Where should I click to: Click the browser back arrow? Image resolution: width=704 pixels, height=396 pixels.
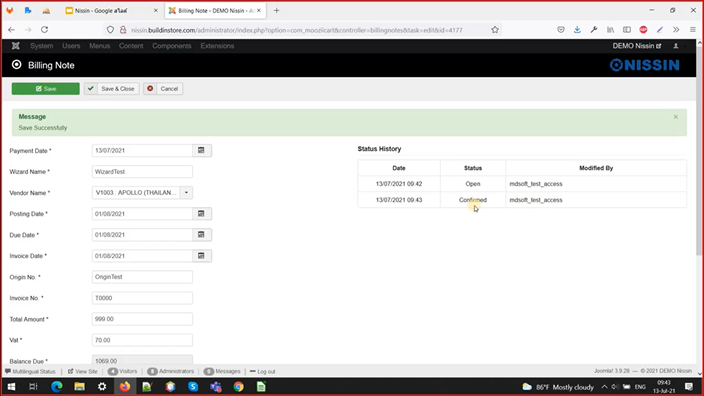[x=12, y=30]
